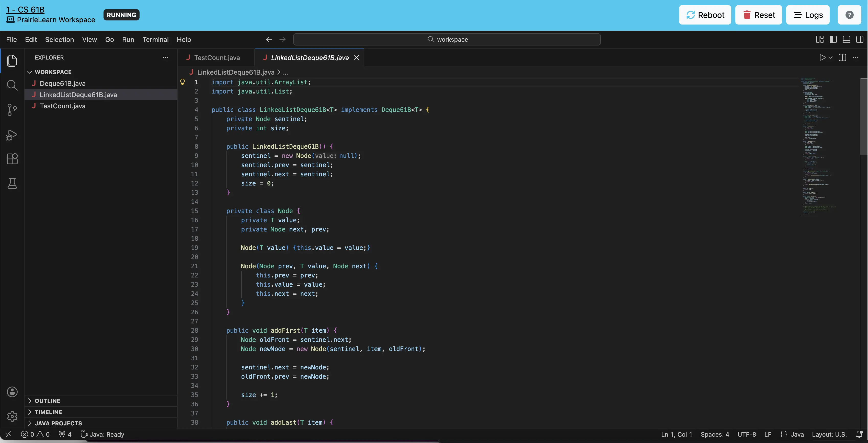The image size is (868, 443).
Task: Expand the JAVA PROJECTS section
Action: 58,424
